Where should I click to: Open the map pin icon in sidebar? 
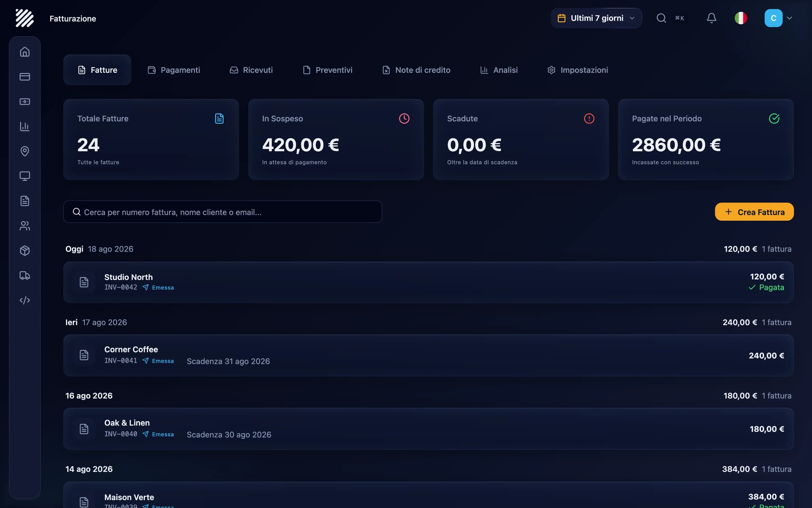coord(25,151)
